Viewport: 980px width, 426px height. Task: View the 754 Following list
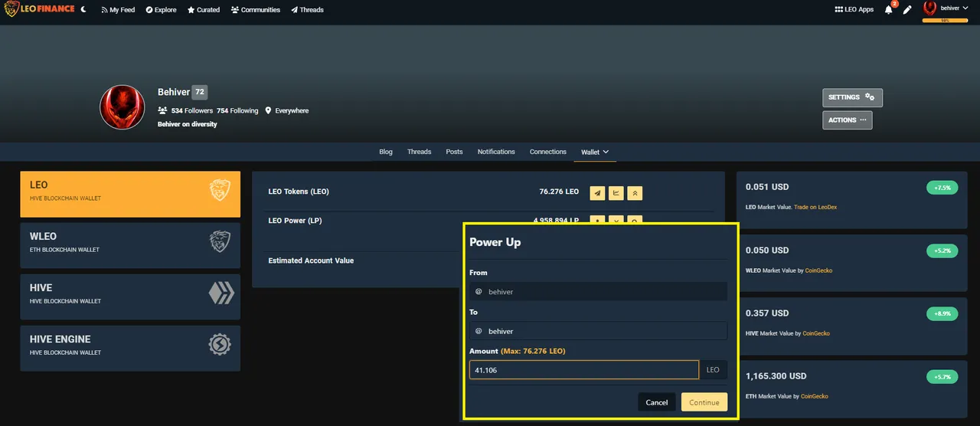click(237, 110)
